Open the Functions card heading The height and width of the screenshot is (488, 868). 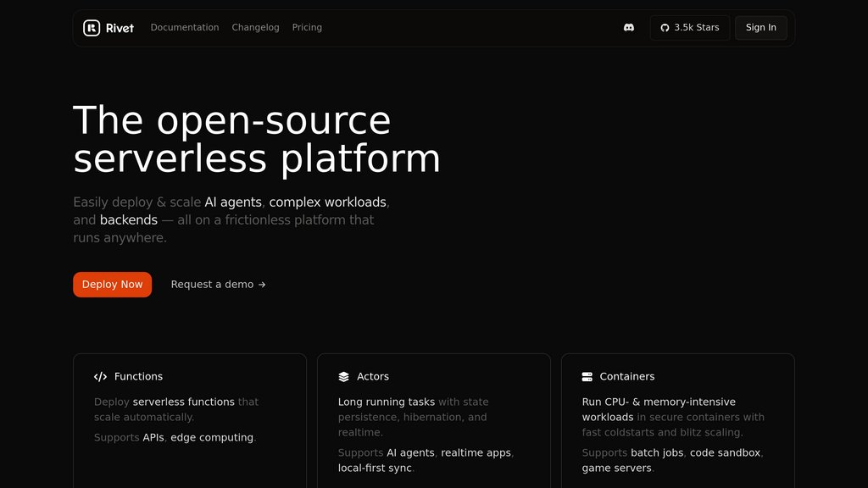(x=138, y=376)
